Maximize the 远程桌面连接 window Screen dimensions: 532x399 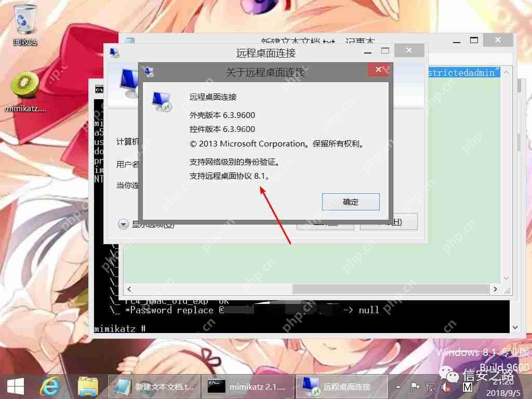point(385,51)
